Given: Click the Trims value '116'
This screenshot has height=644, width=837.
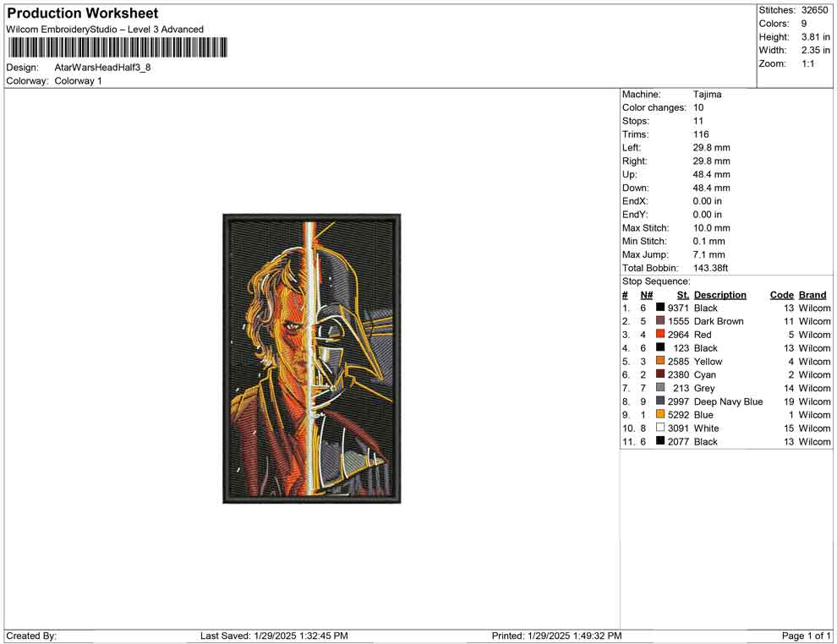Looking at the screenshot, I should point(701,134).
